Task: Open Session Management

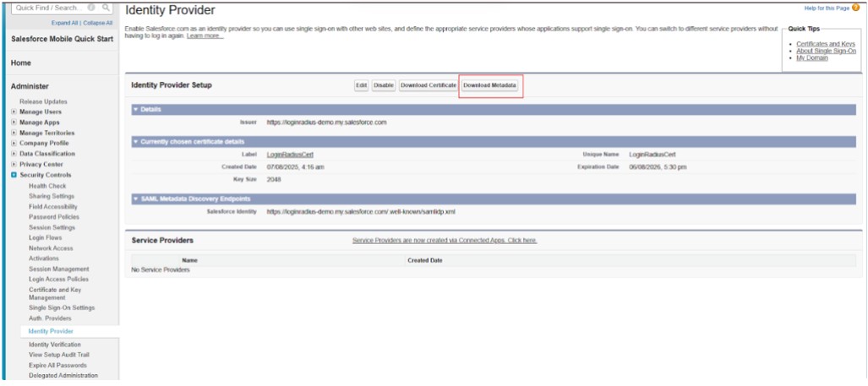Action: click(x=58, y=269)
